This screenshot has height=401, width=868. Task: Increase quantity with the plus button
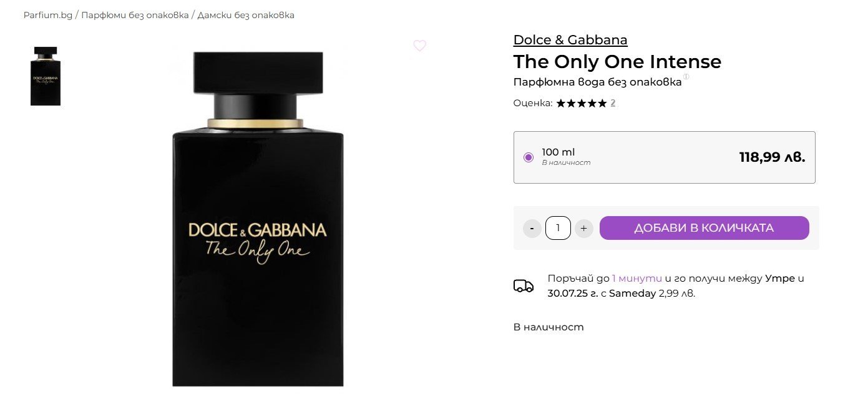point(583,228)
